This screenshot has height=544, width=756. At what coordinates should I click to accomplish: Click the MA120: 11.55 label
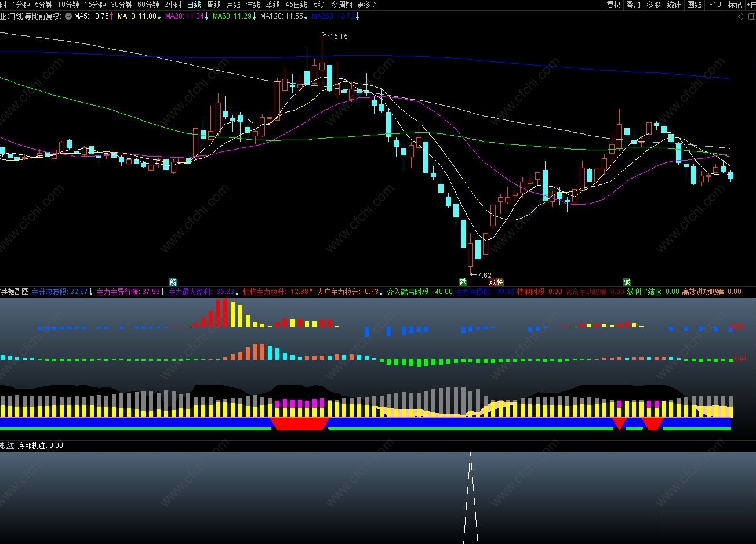coord(282,16)
